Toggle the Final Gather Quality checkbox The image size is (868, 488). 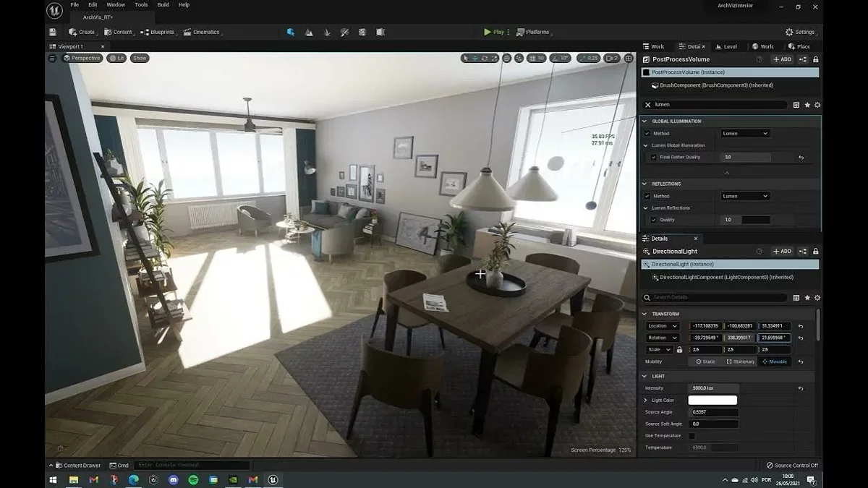[654, 157]
